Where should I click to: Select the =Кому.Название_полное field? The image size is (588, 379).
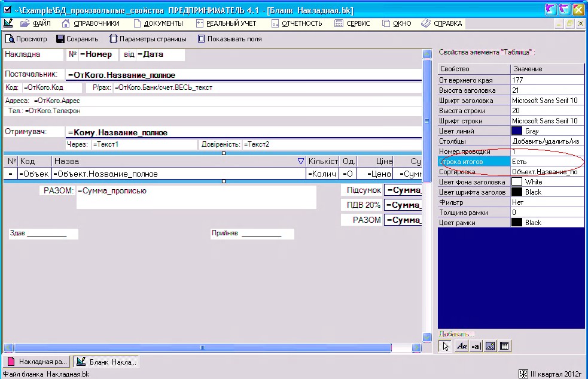tap(243, 132)
